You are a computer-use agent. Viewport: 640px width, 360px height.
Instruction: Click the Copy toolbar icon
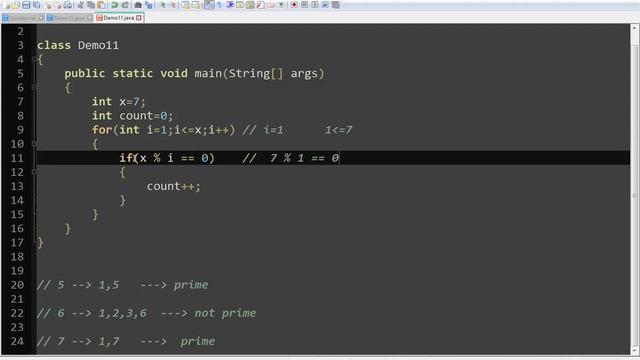point(91,5)
